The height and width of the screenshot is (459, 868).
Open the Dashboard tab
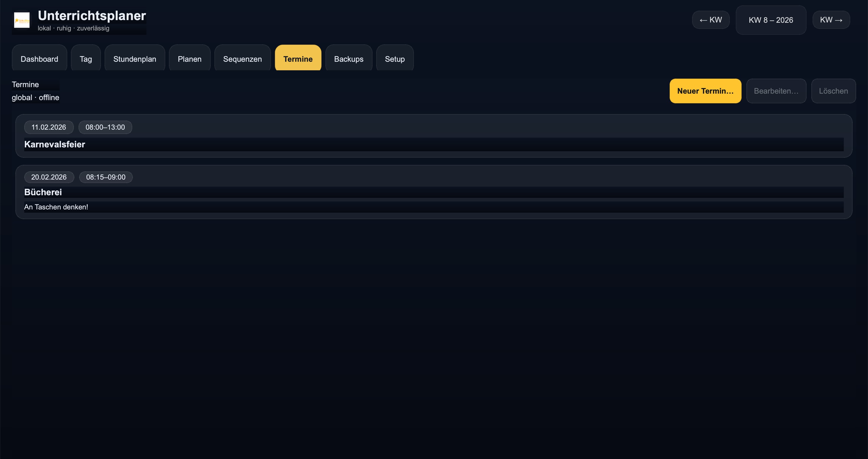(40, 59)
